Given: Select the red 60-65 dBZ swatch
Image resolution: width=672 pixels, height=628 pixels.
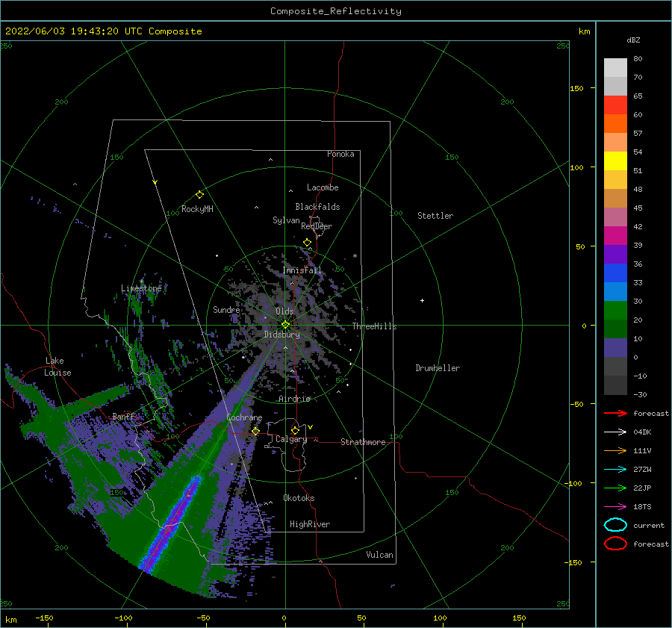Looking at the screenshot, I should click(615, 105).
